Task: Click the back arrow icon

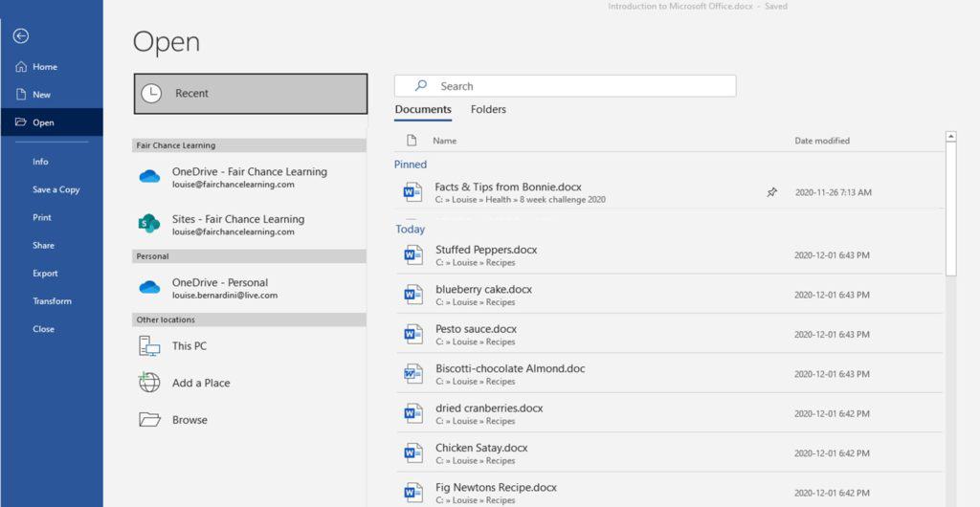Action: pos(21,36)
